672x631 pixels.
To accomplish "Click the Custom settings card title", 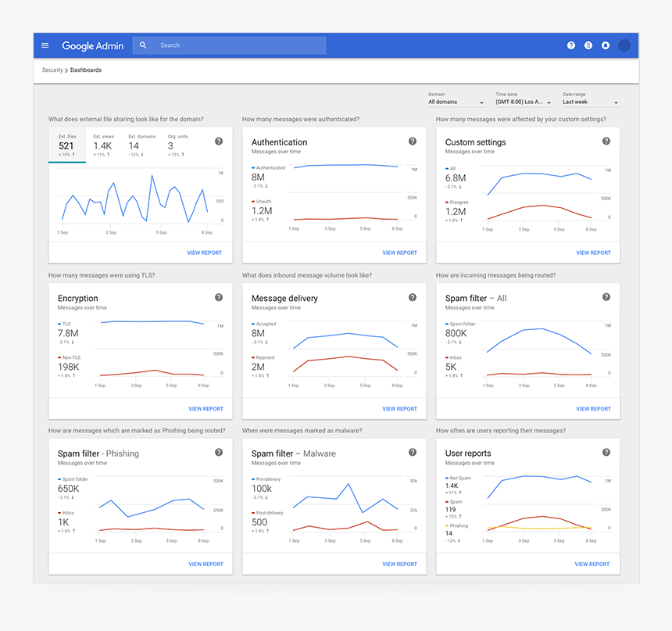I will [x=475, y=142].
